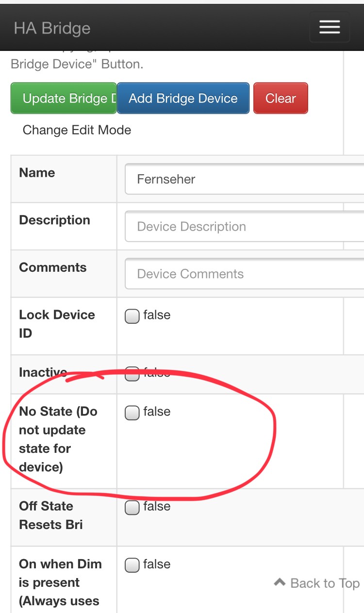Click the Lock Device ID label
The width and height of the screenshot is (364, 613).
57,324
